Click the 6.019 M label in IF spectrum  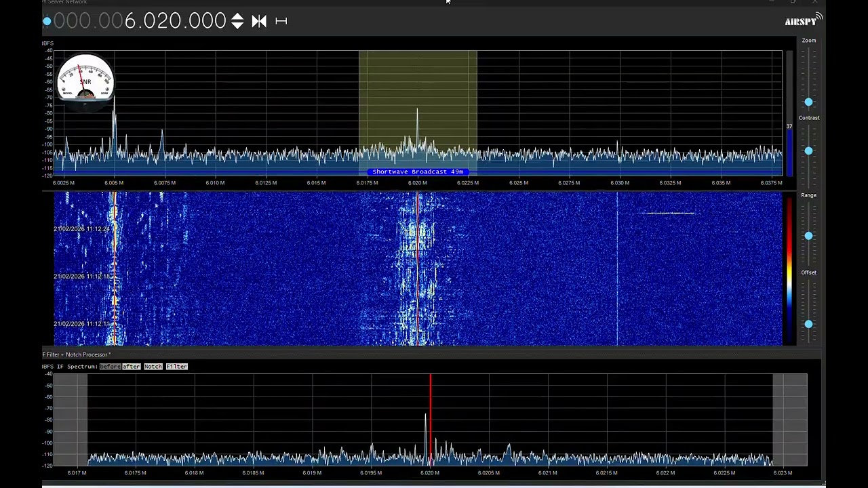(x=312, y=473)
